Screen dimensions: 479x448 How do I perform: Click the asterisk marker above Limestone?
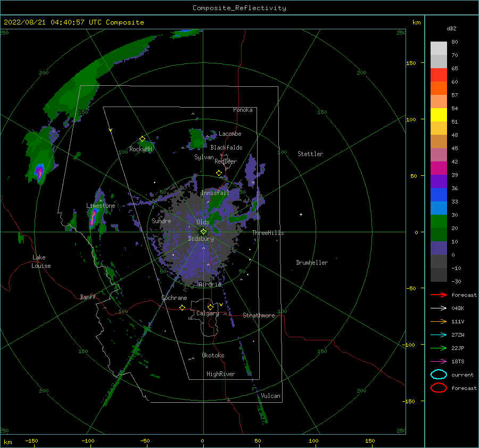point(101,201)
